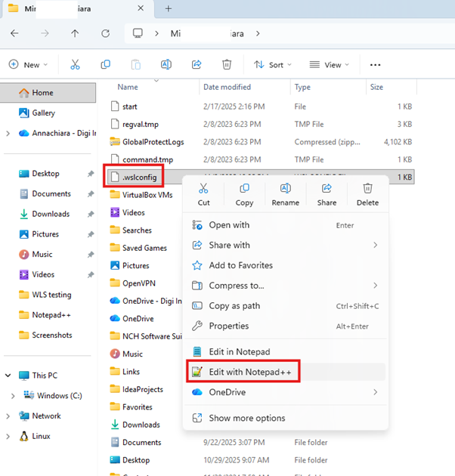The image size is (455, 476).
Task: Click the Delete icon in context menu
Action: [x=367, y=189]
